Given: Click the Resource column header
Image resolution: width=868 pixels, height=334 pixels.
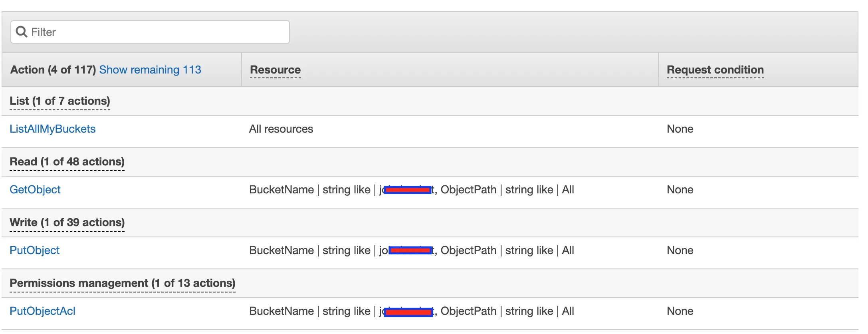Looking at the screenshot, I should click(275, 70).
